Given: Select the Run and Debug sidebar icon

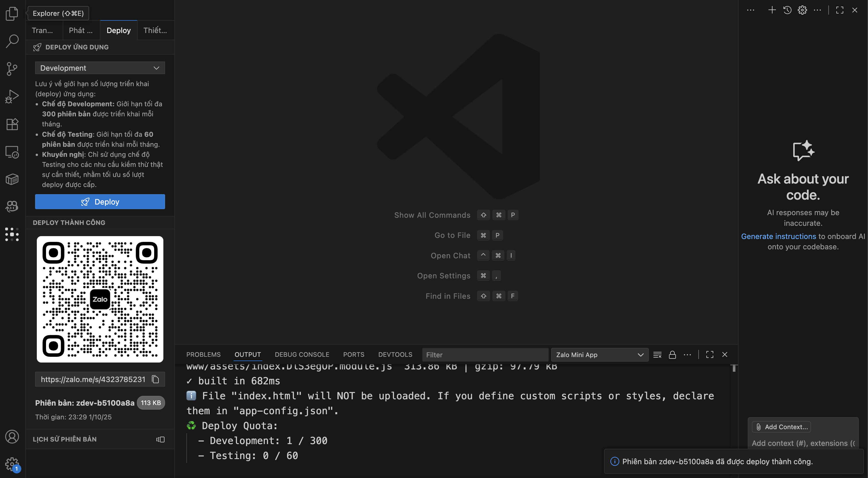Looking at the screenshot, I should coord(12,96).
